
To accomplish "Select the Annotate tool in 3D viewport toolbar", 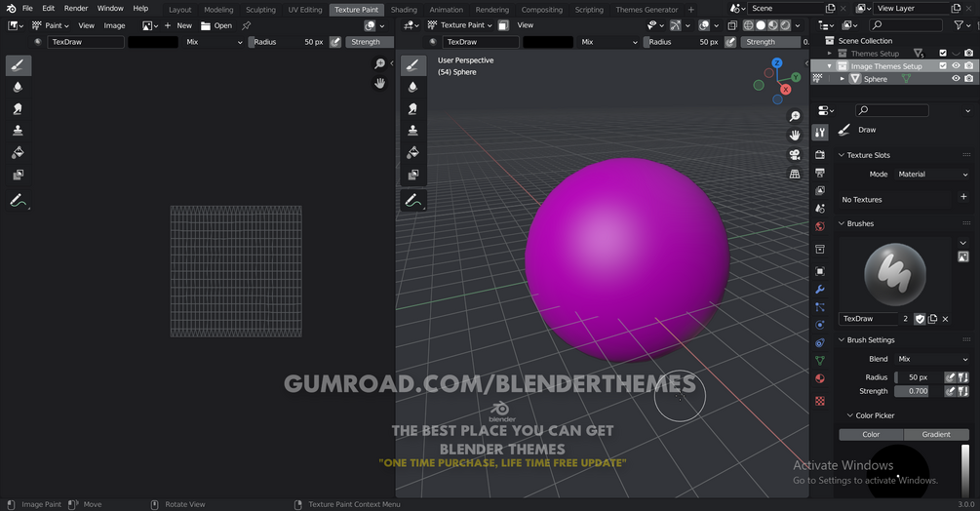I will point(412,201).
